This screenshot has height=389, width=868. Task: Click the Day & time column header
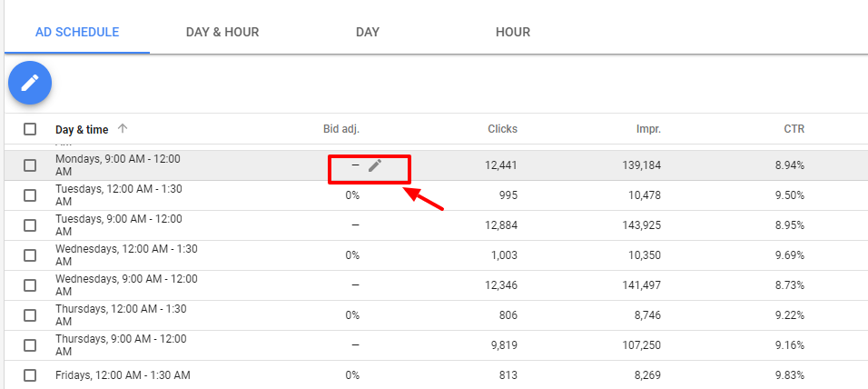(82, 130)
